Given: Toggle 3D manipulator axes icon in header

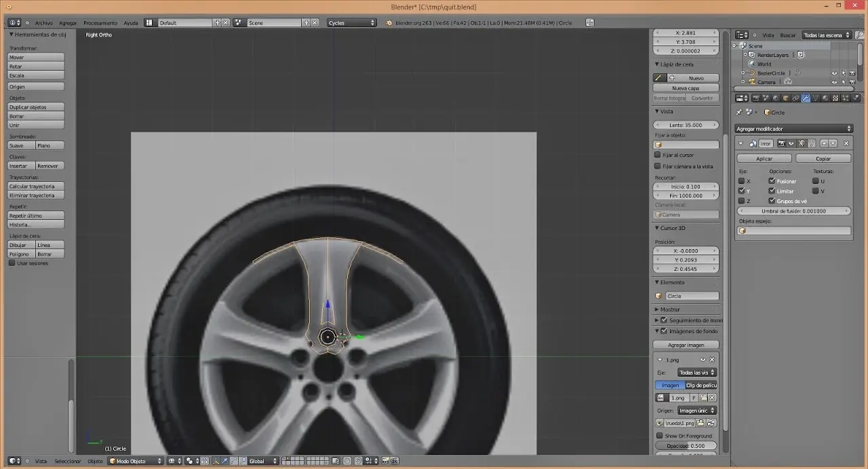Looking at the screenshot, I should click(216, 461).
